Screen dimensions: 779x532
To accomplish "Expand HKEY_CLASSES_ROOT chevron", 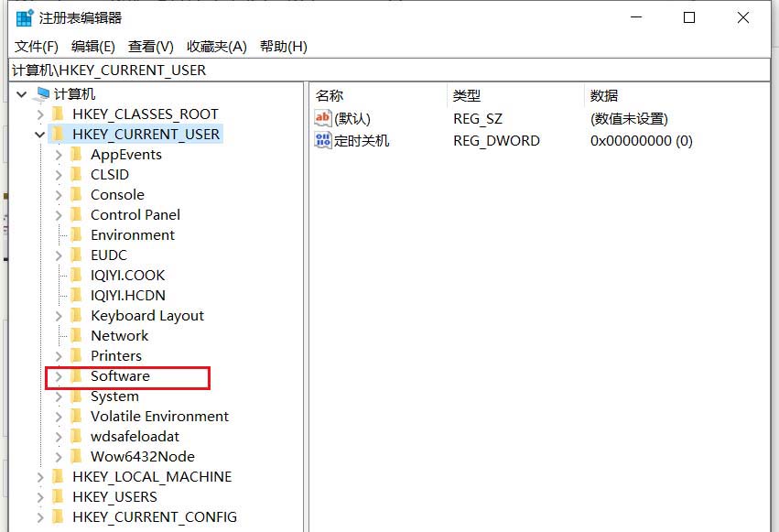I will click(x=40, y=114).
